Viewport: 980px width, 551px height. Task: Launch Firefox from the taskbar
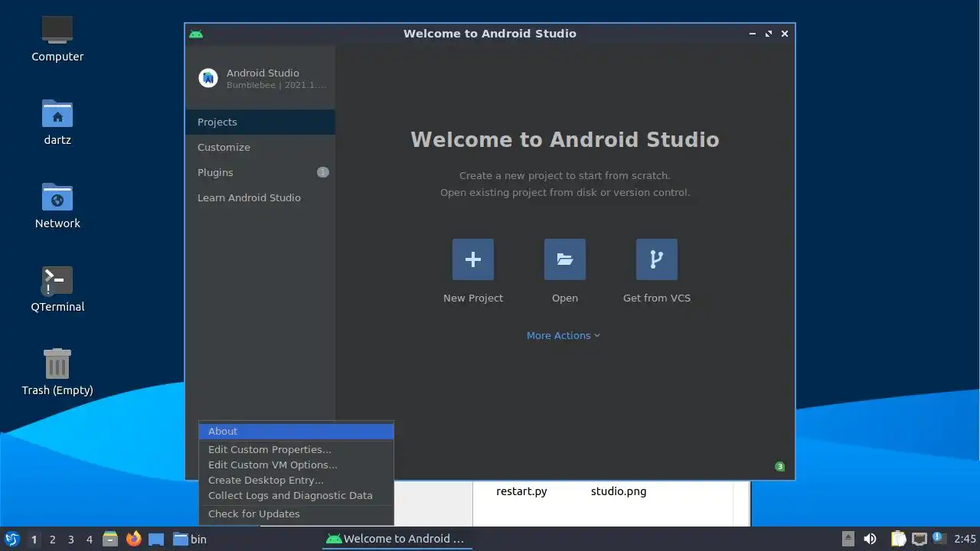[134, 539]
